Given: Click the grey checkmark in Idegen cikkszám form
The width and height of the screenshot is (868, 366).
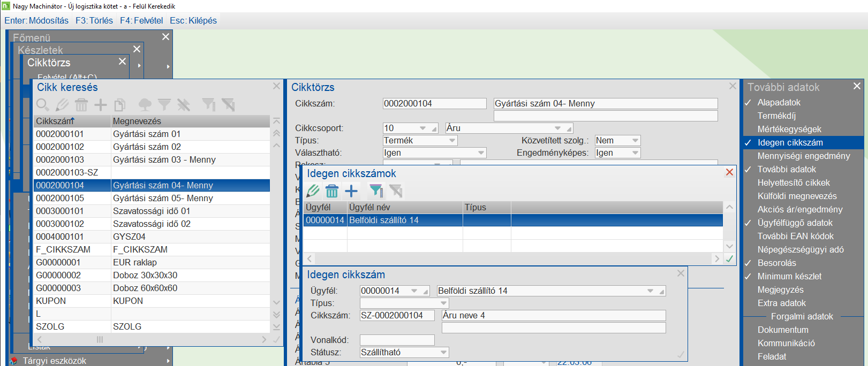Looking at the screenshot, I should 681,354.
